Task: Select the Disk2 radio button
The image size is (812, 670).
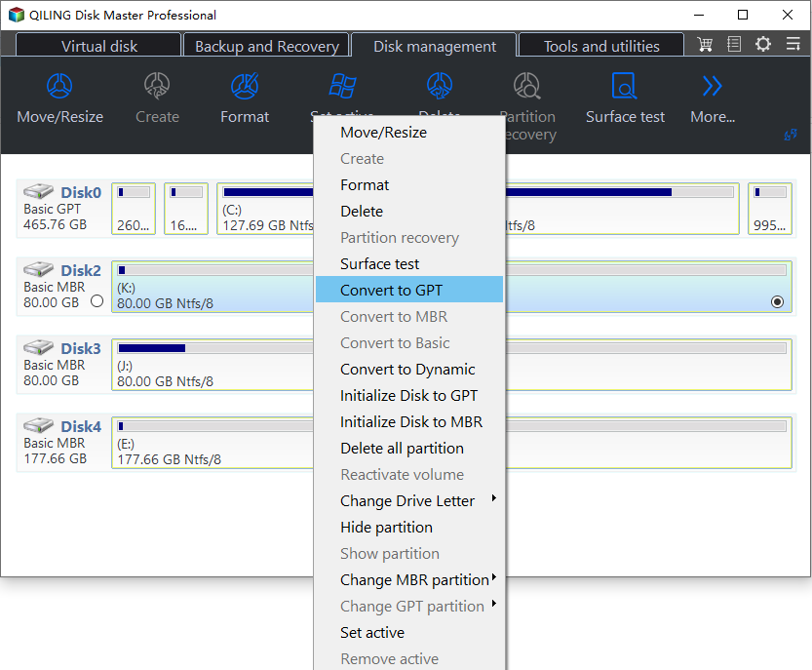Action: (x=97, y=301)
